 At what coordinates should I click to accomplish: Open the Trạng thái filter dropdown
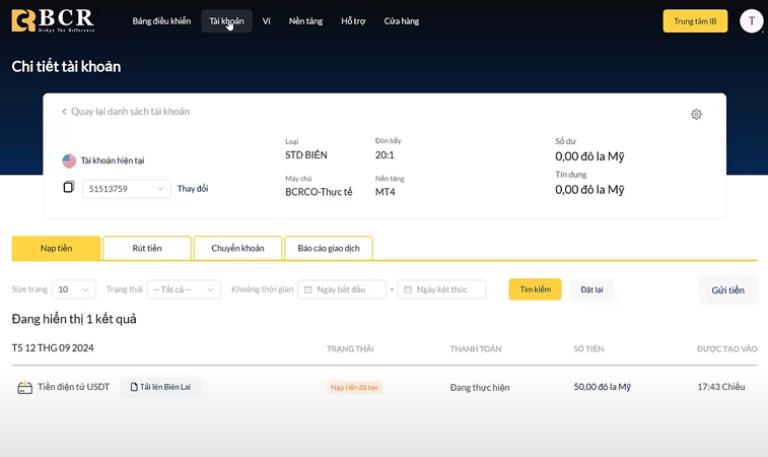coord(183,289)
